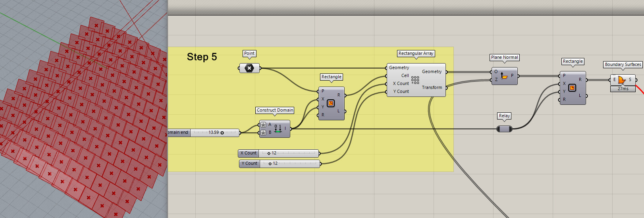This screenshot has width=644, height=218.
Task: Click the Cell input of Rectangular Array
Action: tap(405, 75)
